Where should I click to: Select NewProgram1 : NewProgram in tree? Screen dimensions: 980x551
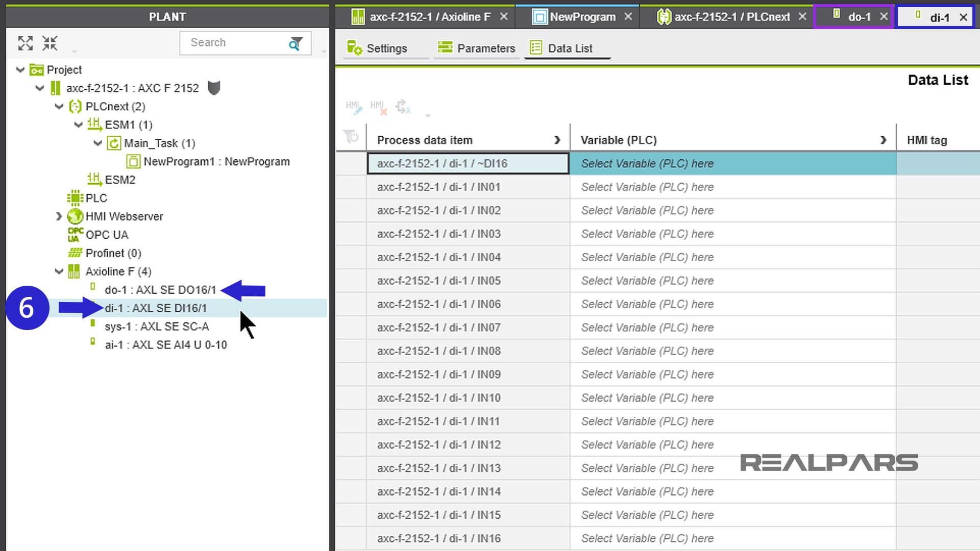[x=216, y=162]
